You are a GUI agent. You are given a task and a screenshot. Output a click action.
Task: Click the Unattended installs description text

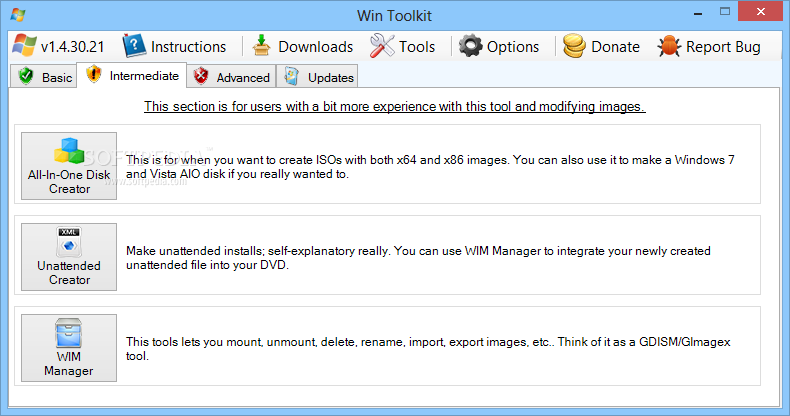[x=418, y=258]
